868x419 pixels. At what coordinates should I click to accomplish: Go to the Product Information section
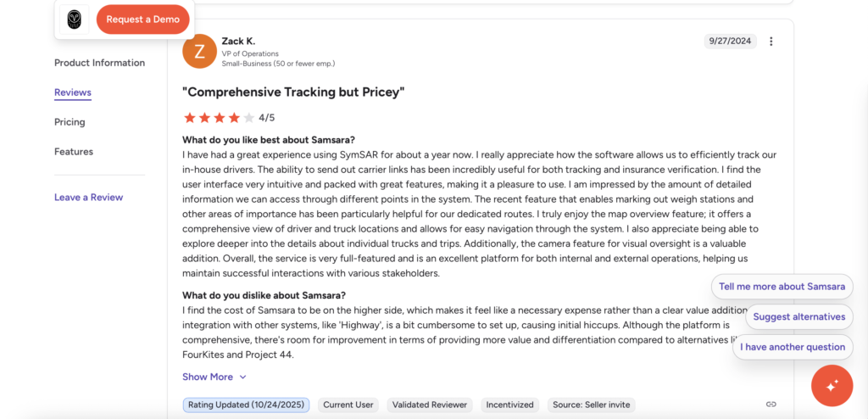(x=99, y=63)
